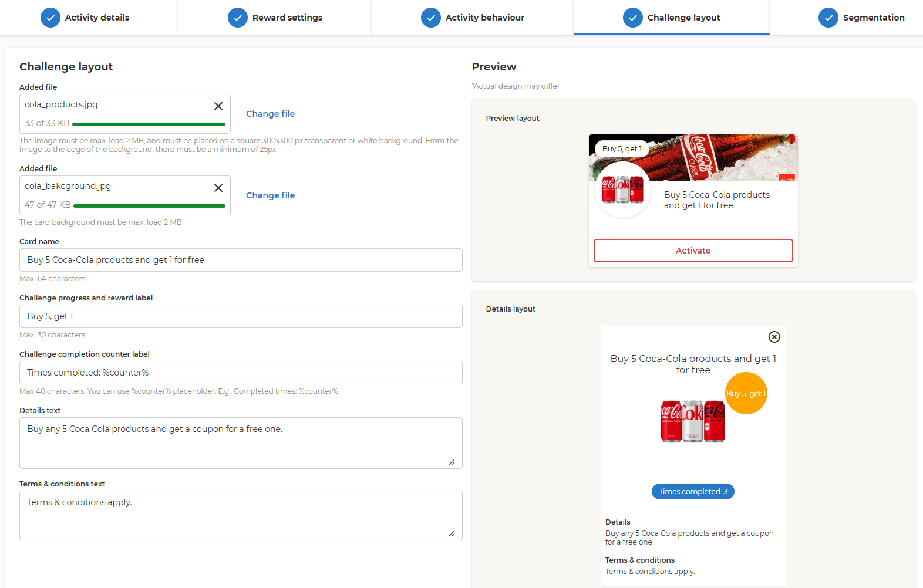This screenshot has height=588, width=923.
Task: Remove the cola_bakcground.jpg file with X
Action: pos(218,188)
